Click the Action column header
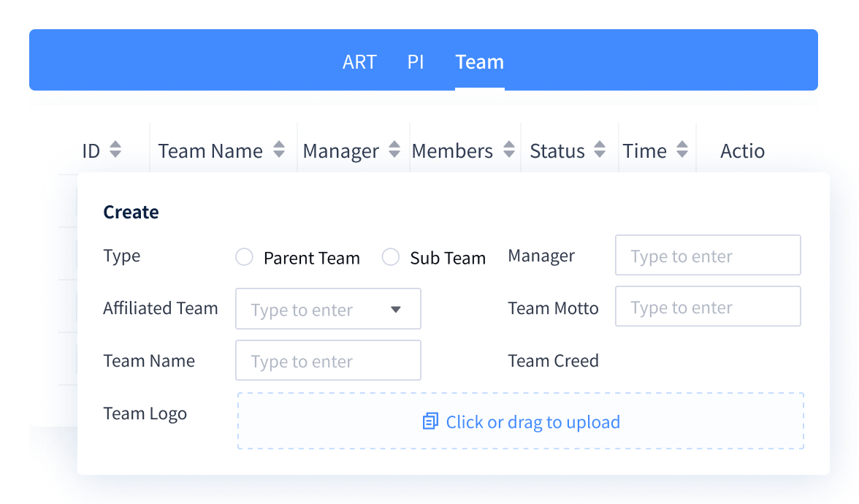Image resolution: width=859 pixels, height=504 pixels. click(742, 151)
